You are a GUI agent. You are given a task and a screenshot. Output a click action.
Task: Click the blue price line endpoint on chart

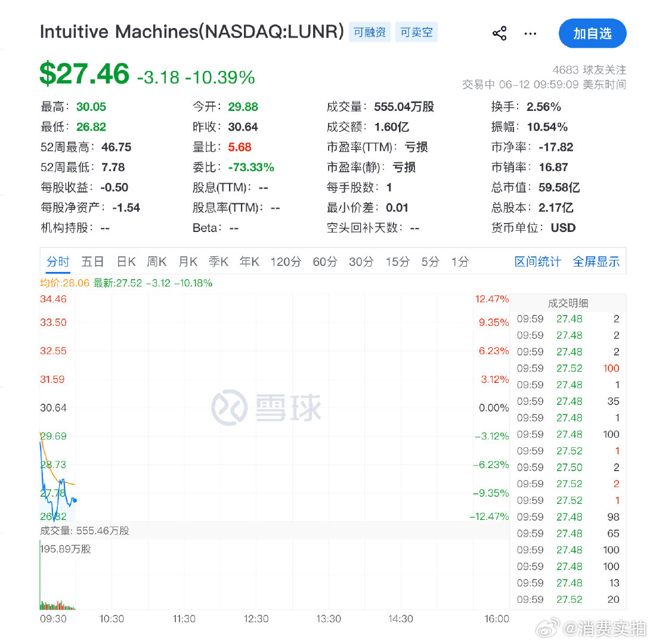(75, 500)
